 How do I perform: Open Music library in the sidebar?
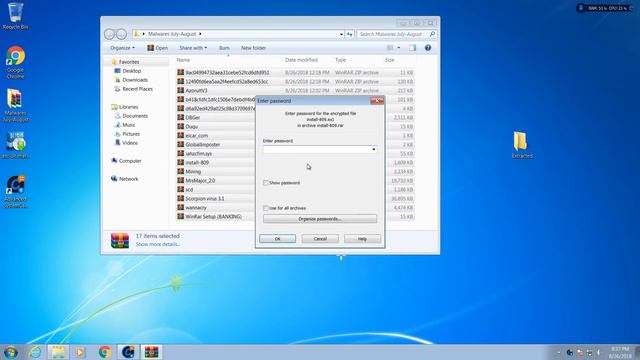click(125, 125)
